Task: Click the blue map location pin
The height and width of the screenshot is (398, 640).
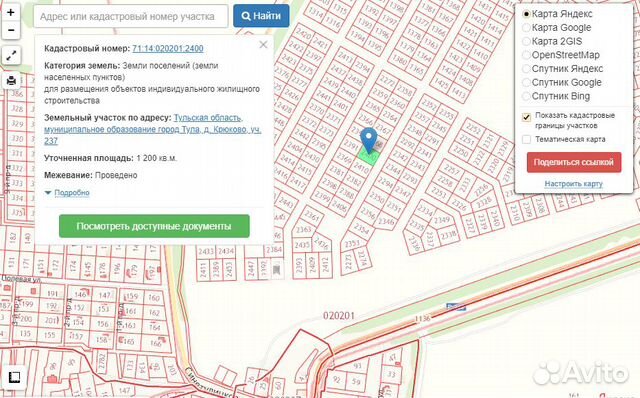Action: (369, 140)
